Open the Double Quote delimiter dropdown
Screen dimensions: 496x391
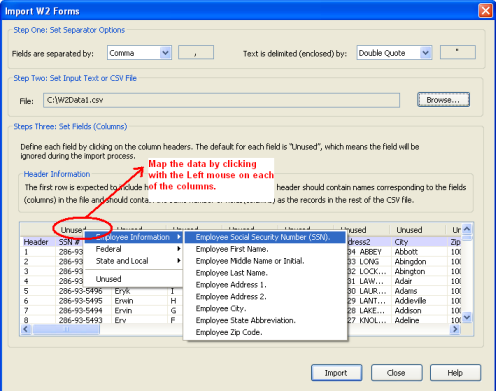(394, 53)
